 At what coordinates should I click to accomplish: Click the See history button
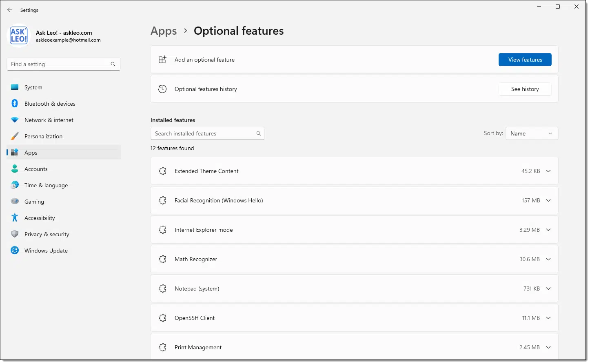(525, 89)
